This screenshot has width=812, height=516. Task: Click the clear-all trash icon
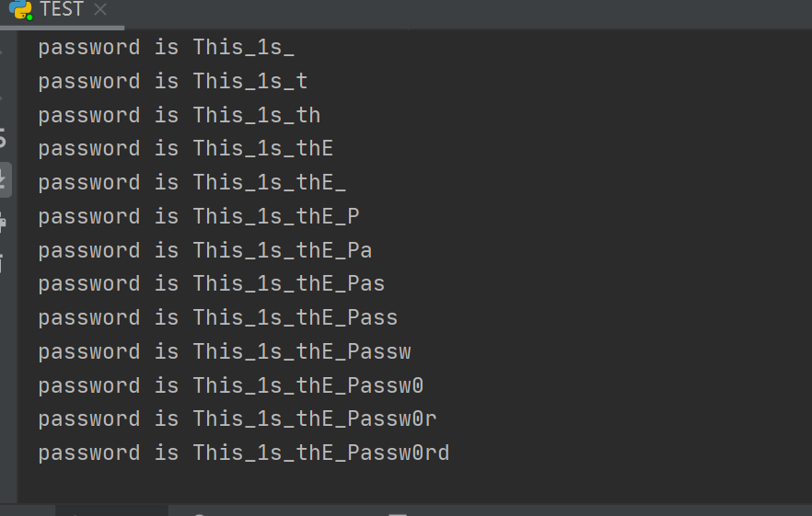pos(2,263)
